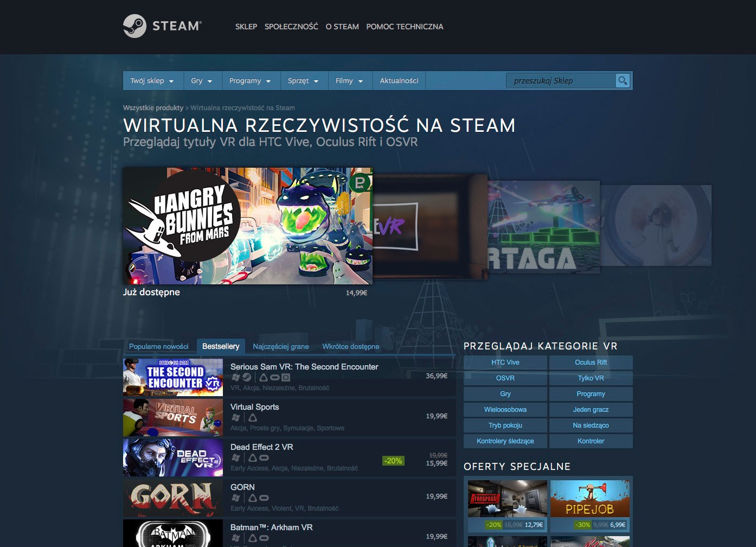Click the Już dostępne caption
The height and width of the screenshot is (547, 756).
[x=151, y=292]
